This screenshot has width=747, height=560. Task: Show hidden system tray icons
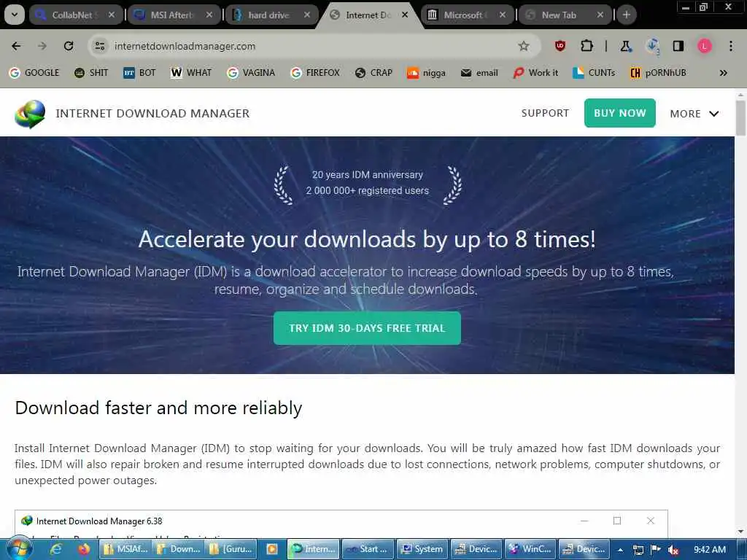(620, 550)
